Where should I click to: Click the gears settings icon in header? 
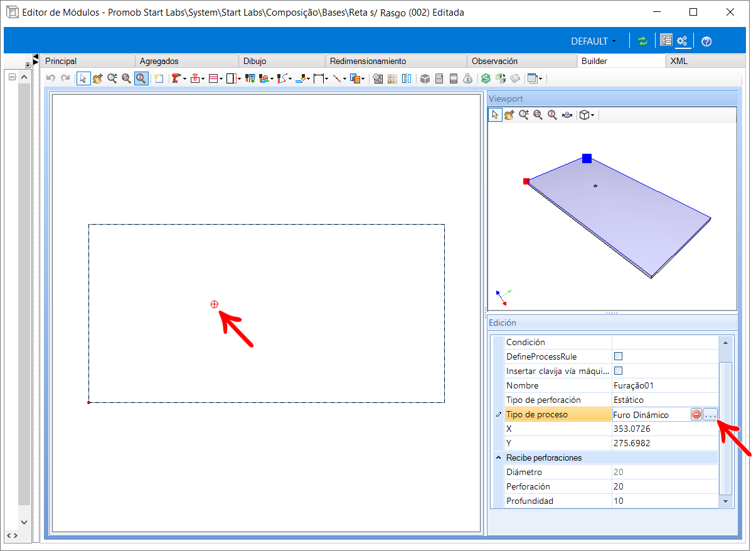pyautogui.click(x=682, y=41)
